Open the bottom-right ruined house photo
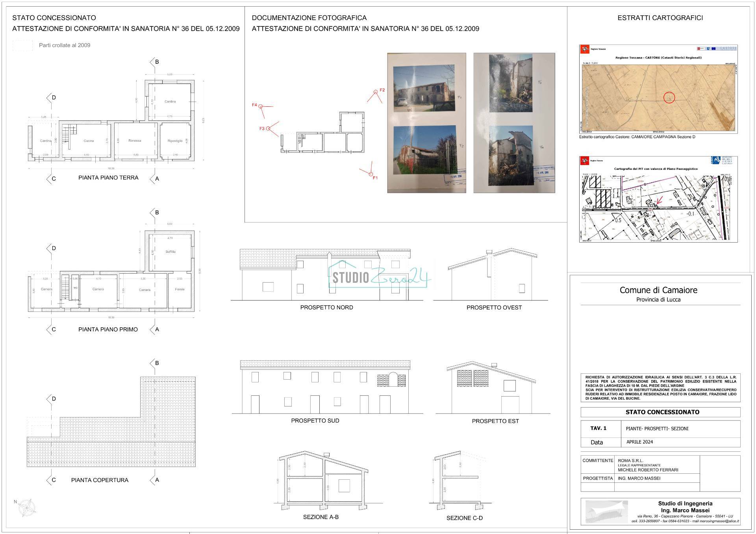This screenshot has height=534, width=756. pos(511,155)
